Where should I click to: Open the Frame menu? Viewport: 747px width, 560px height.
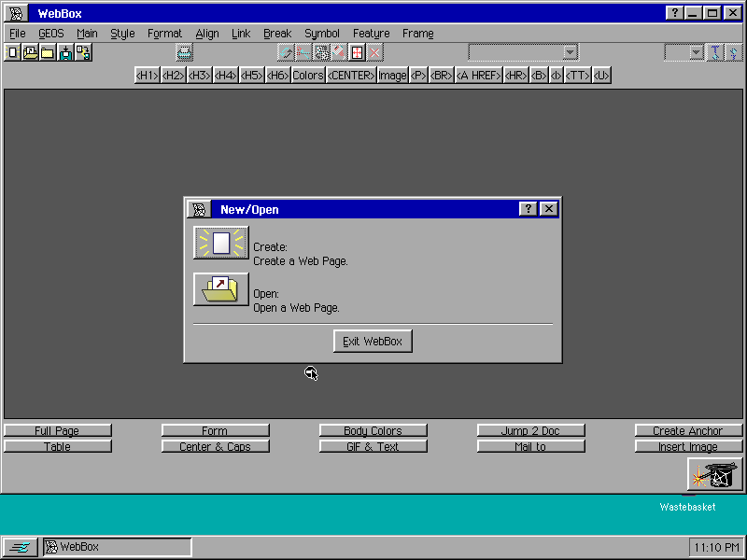[417, 34]
